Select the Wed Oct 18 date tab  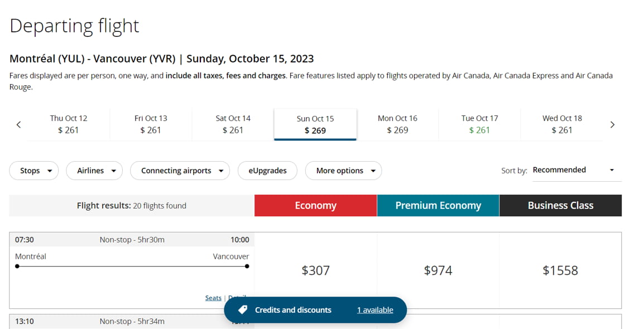(562, 124)
